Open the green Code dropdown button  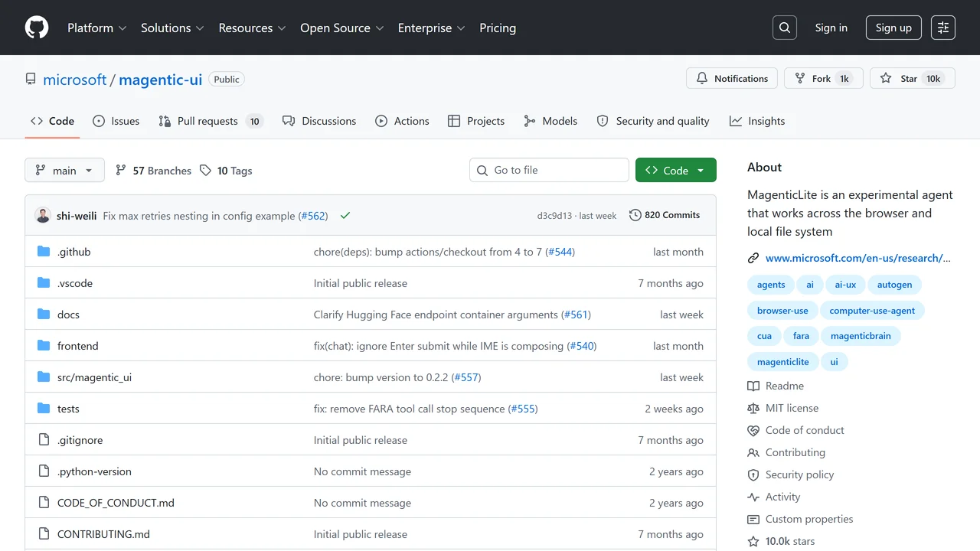(676, 170)
